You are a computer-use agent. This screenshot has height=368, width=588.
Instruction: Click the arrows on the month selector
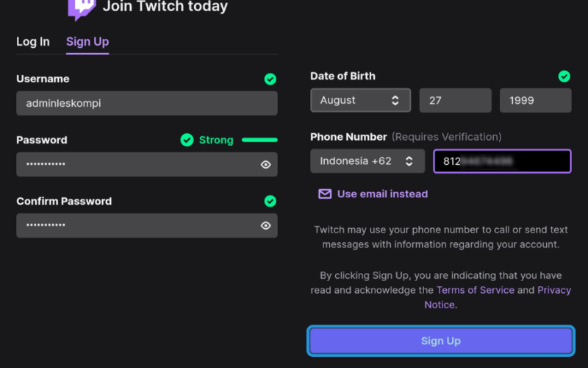point(395,100)
